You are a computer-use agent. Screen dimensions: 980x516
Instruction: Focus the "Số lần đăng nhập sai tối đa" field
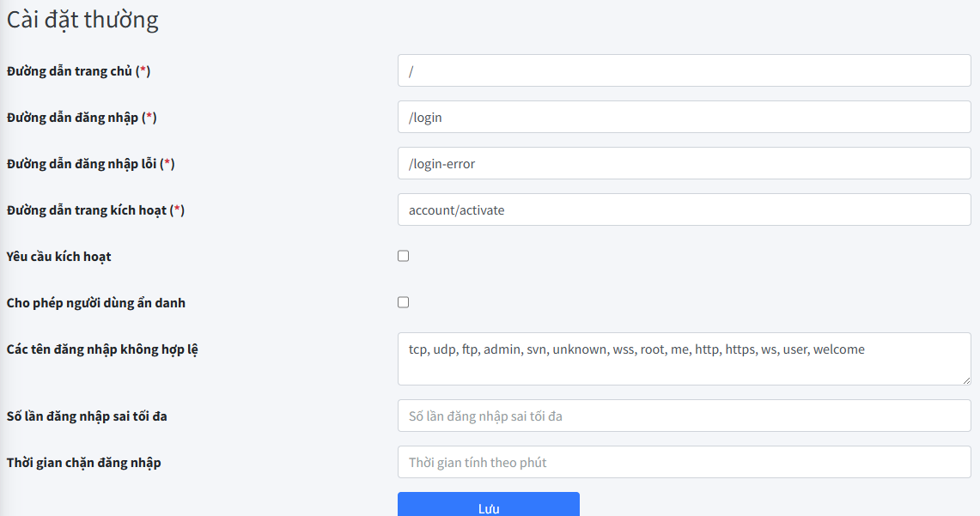684,415
